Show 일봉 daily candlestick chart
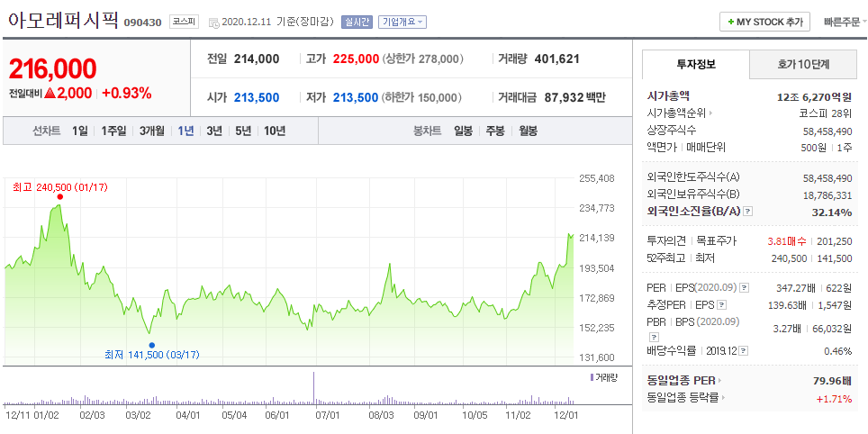The width and height of the screenshot is (868, 434). point(464,131)
